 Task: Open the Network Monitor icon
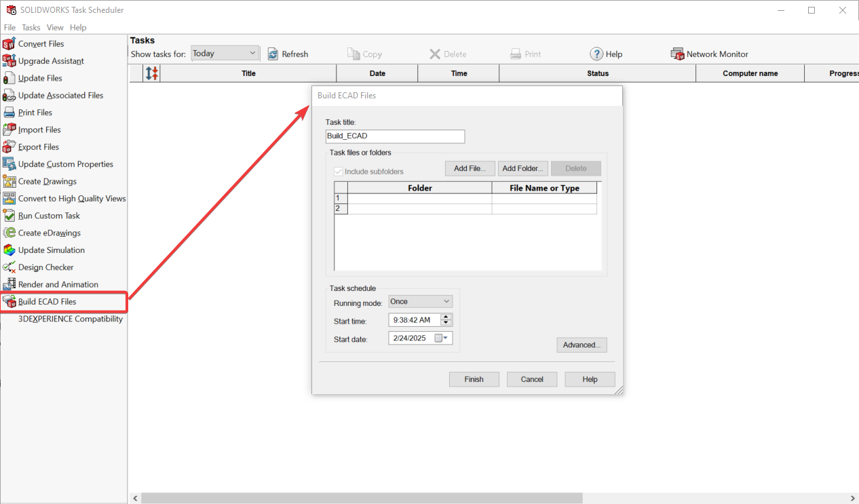tap(677, 54)
